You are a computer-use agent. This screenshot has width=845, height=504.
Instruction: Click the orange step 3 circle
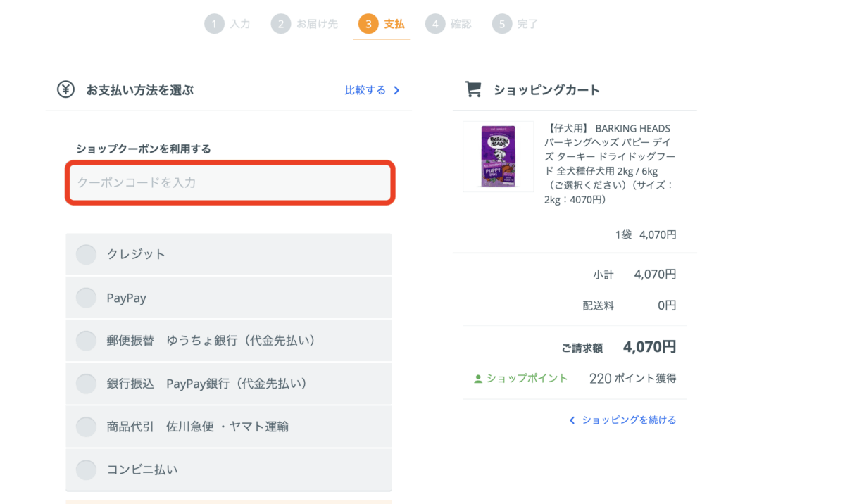coord(368,24)
